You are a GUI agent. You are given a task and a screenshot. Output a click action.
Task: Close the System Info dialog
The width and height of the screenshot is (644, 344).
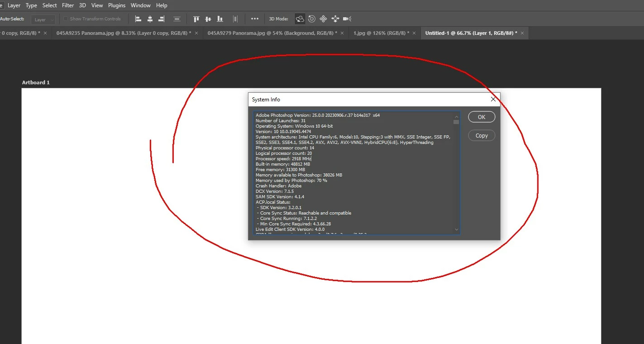pyautogui.click(x=493, y=99)
